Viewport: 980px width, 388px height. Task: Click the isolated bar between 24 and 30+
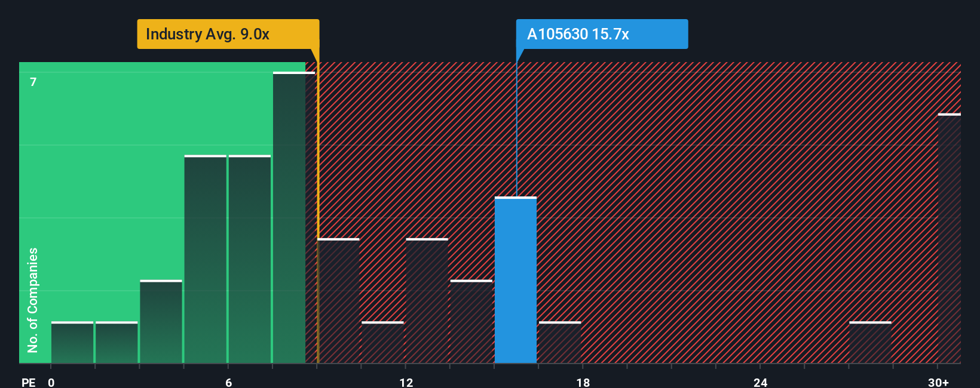pos(870,343)
